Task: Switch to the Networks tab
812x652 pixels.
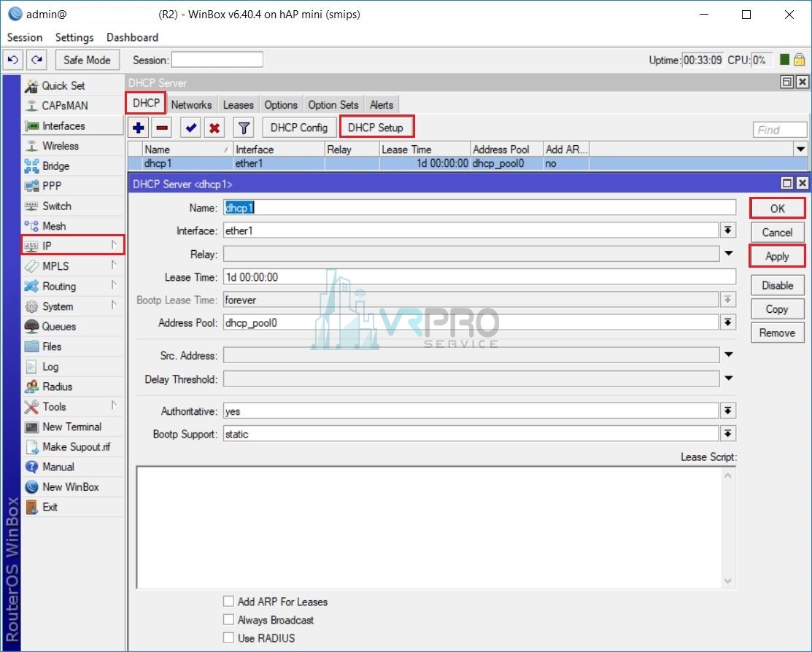Action: coord(191,104)
